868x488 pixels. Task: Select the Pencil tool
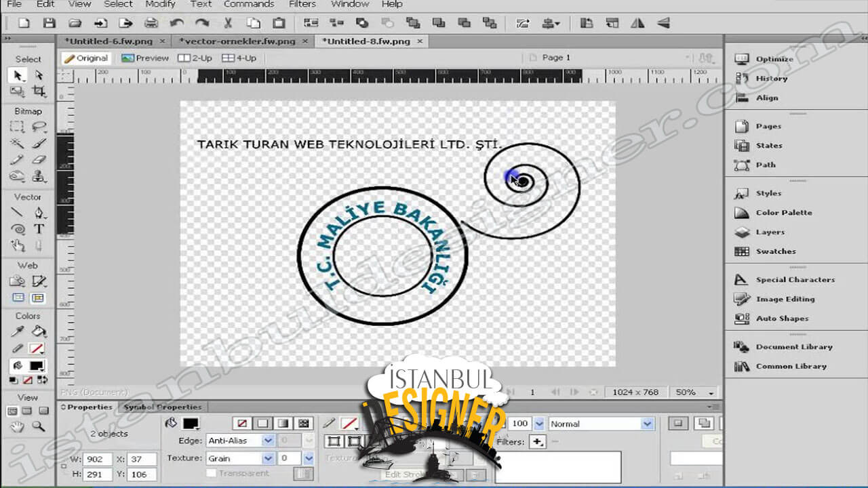[x=18, y=161]
